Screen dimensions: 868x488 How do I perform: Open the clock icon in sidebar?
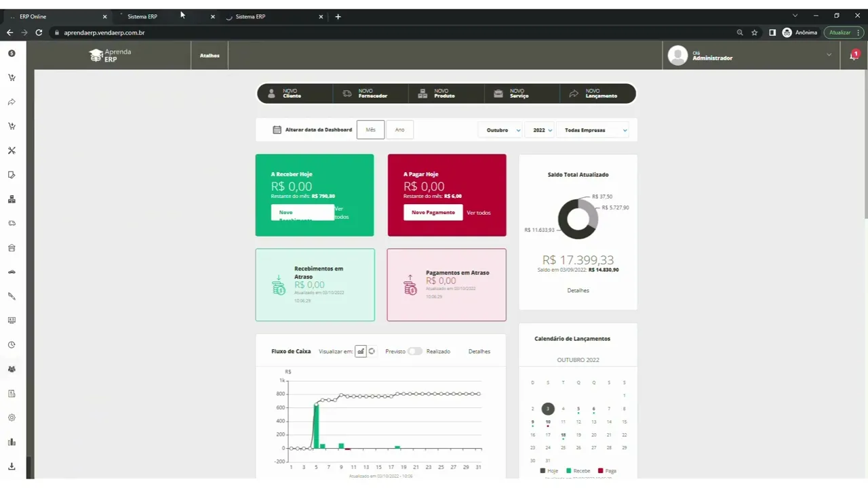pos(12,345)
